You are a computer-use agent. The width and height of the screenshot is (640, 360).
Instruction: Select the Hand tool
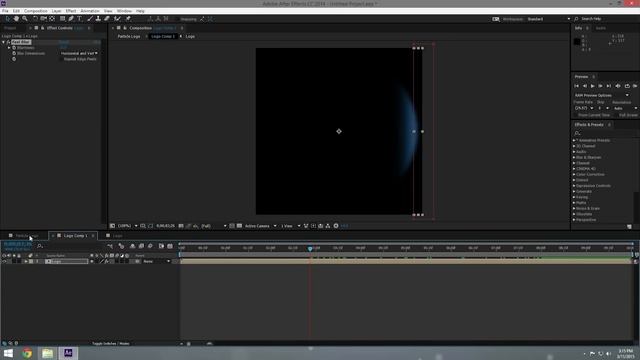coord(16,19)
